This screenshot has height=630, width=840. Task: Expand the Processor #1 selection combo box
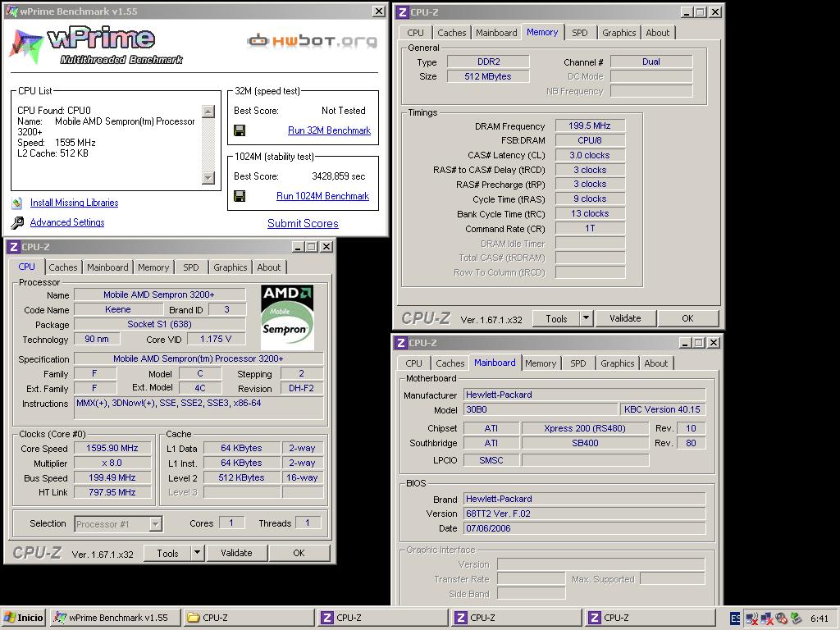pos(155,524)
